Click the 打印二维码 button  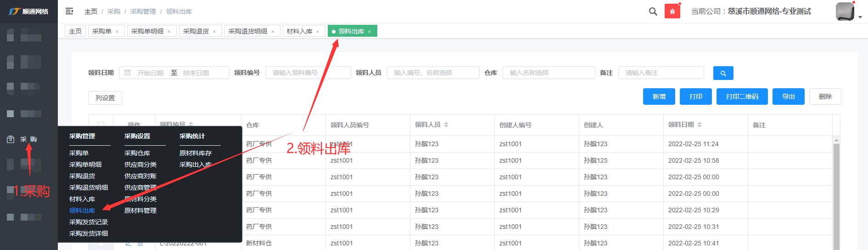pos(742,97)
